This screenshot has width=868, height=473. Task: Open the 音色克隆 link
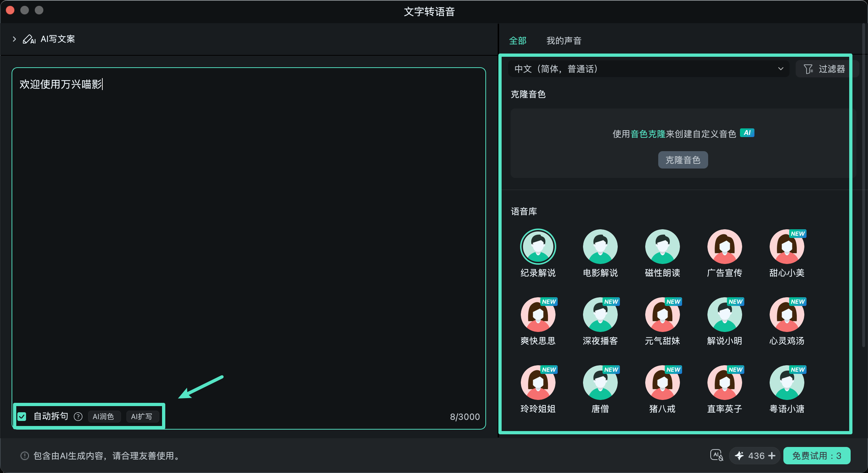pyautogui.click(x=648, y=134)
